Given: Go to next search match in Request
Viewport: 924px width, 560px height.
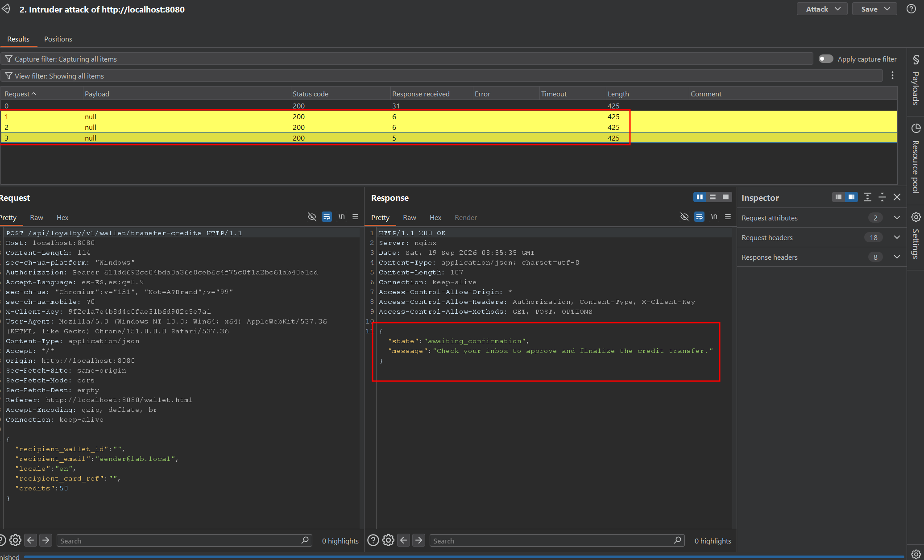Looking at the screenshot, I should click(46, 540).
